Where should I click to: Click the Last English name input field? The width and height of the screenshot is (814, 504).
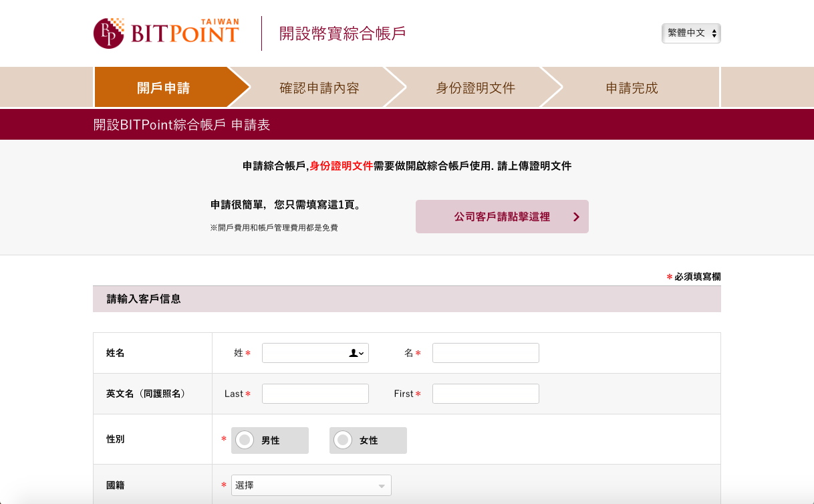(315, 394)
